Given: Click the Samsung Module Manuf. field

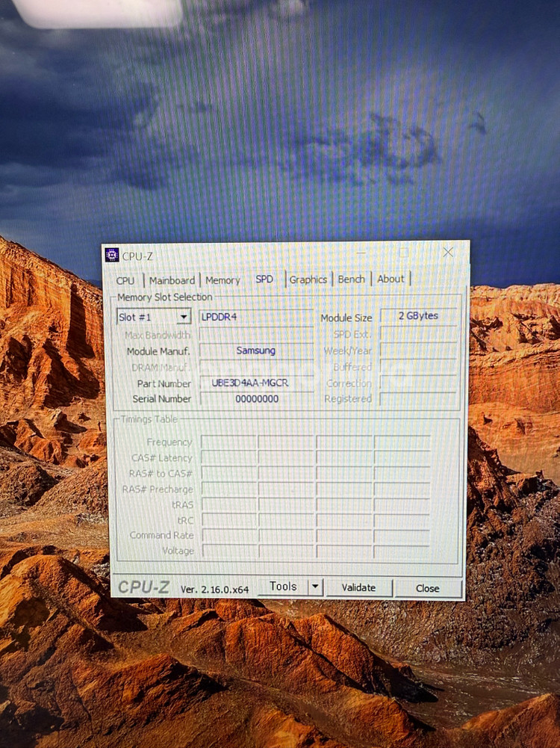Looking at the screenshot, I should [x=255, y=350].
